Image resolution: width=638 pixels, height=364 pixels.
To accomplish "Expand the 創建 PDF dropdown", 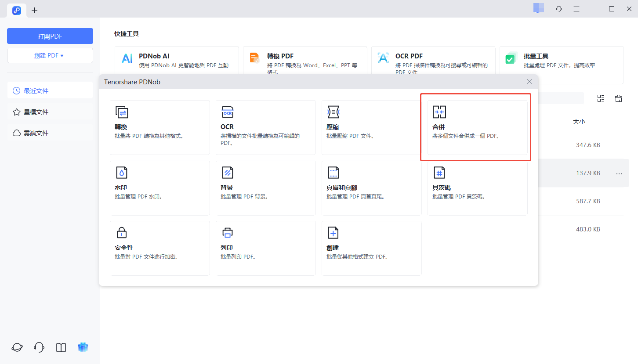I will tap(50, 56).
